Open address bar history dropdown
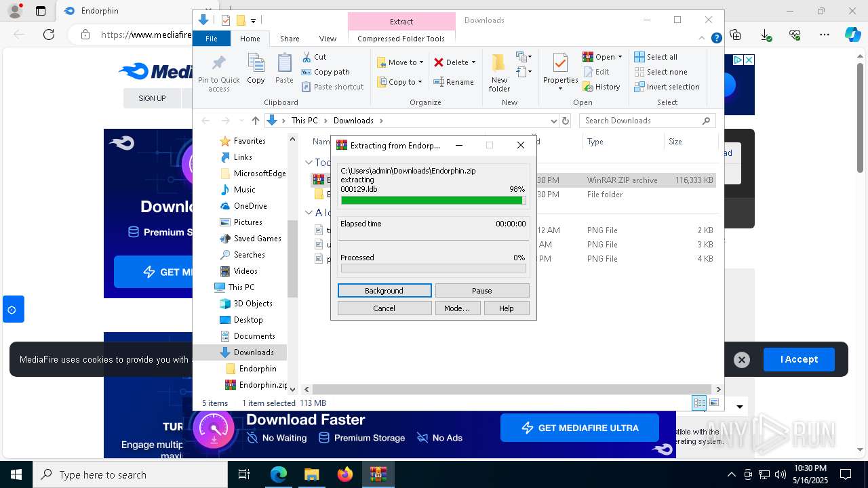 coord(554,121)
